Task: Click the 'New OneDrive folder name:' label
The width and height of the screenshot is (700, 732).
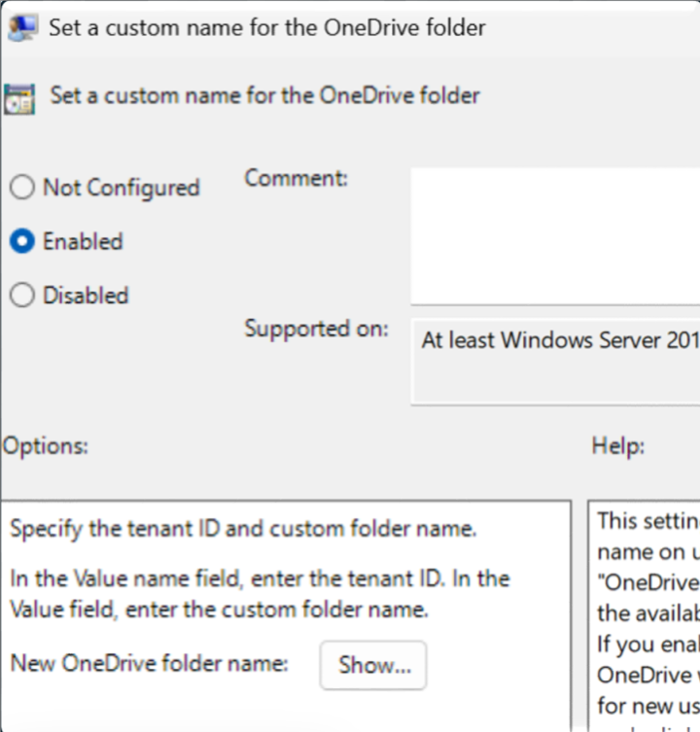Action: (150, 663)
